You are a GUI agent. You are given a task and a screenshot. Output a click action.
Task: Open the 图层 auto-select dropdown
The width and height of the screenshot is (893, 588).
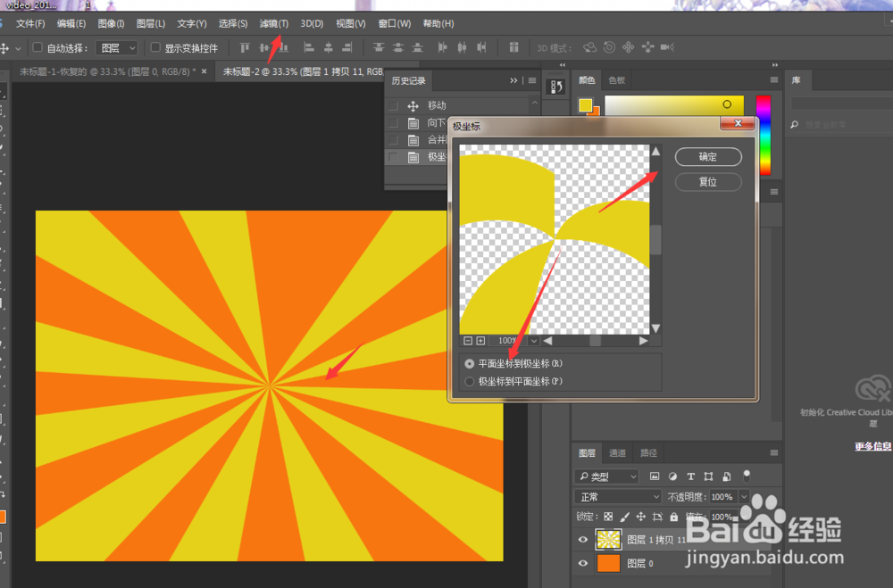tap(117, 48)
